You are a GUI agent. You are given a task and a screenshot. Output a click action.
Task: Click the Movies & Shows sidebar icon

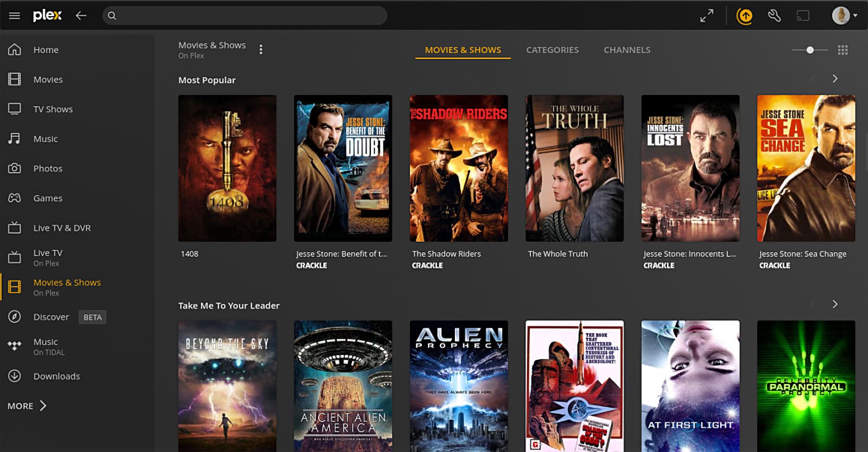click(14, 287)
